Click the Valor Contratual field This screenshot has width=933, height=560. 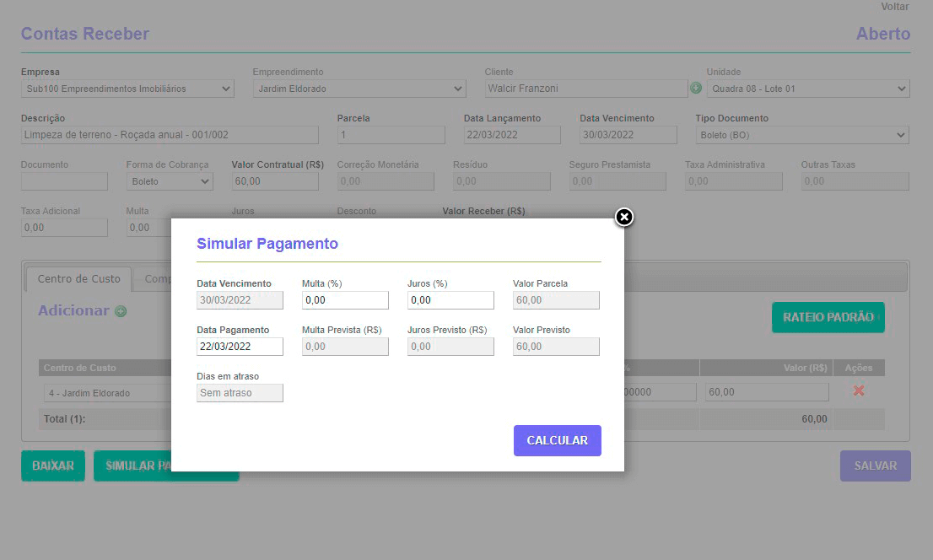275,181
